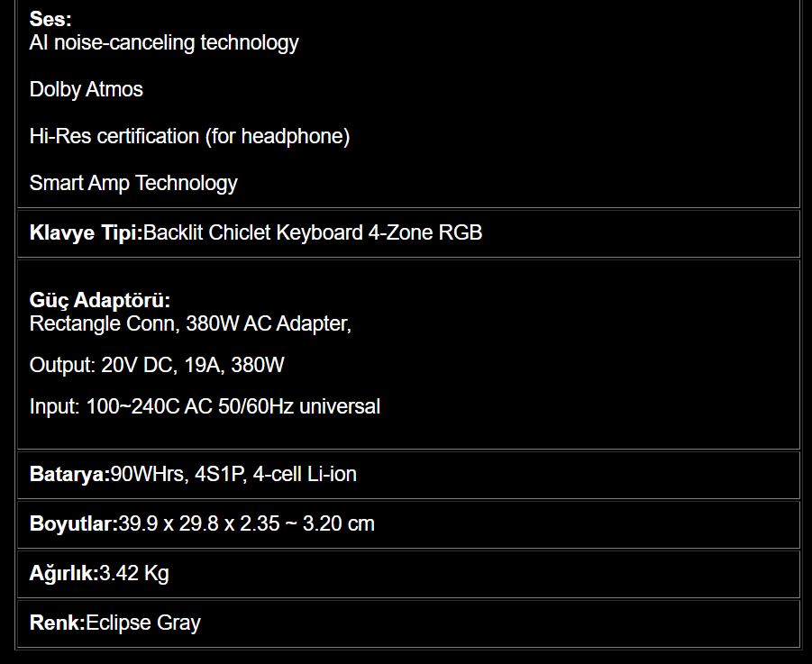Click 'Rectangle Conn, 380W AC Adapter' line

pos(190,323)
